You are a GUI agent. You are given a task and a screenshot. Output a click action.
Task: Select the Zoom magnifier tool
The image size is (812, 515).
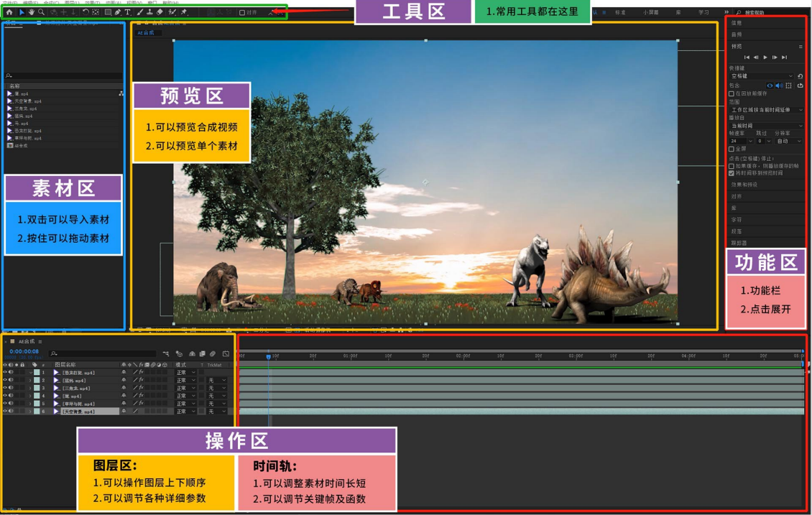coord(42,12)
